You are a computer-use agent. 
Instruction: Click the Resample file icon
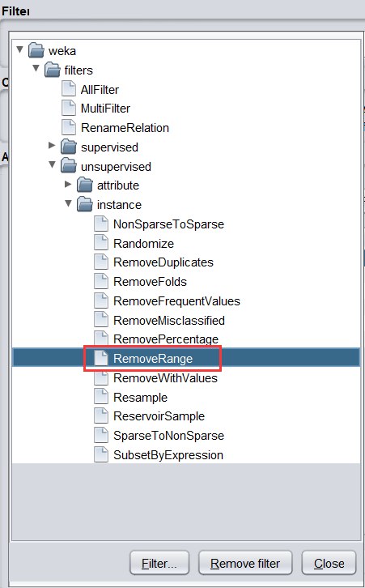pos(101,397)
